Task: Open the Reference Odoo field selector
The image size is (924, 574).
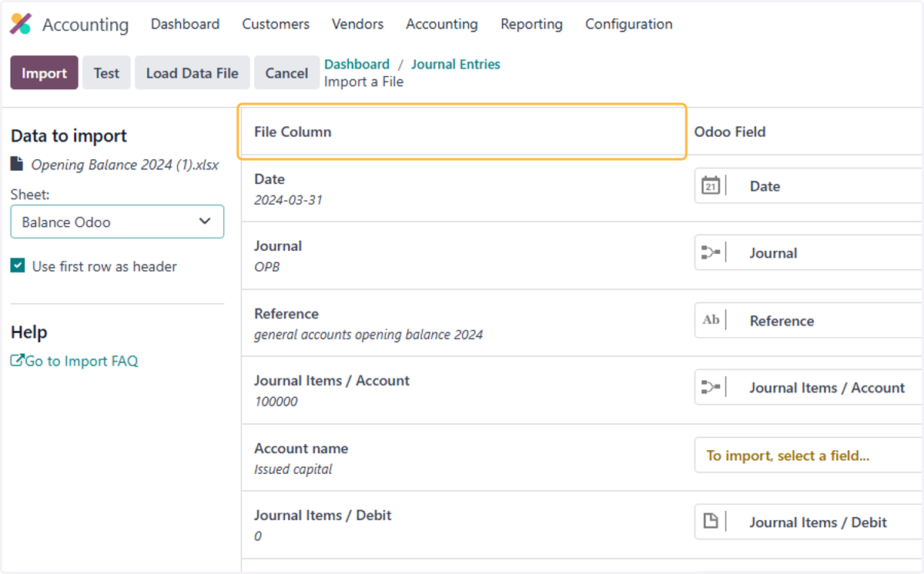Action: click(808, 320)
